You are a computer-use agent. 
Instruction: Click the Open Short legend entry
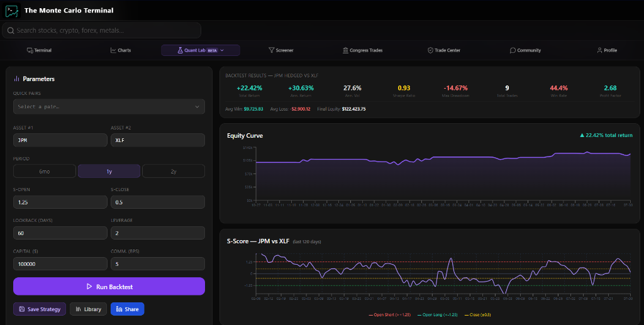[x=389, y=315]
